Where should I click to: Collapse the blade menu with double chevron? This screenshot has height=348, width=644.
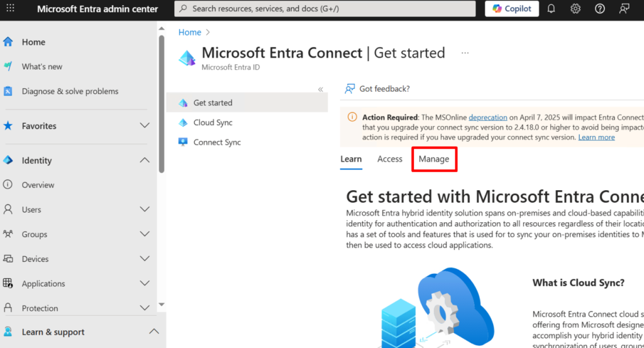pos(320,89)
